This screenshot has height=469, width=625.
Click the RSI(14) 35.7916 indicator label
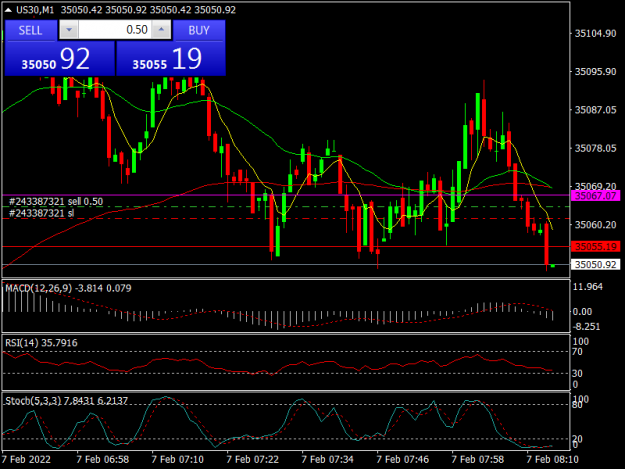(x=41, y=343)
